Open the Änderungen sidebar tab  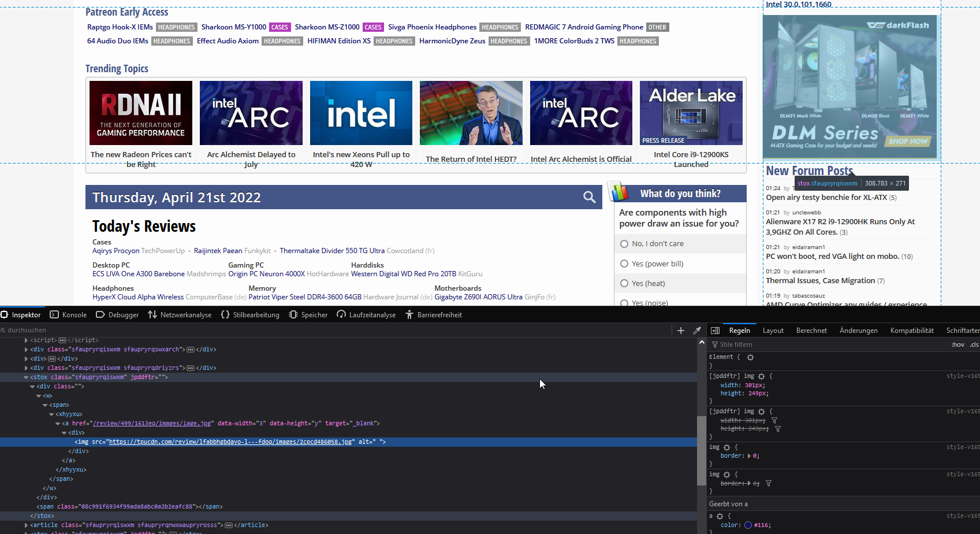[x=858, y=331]
